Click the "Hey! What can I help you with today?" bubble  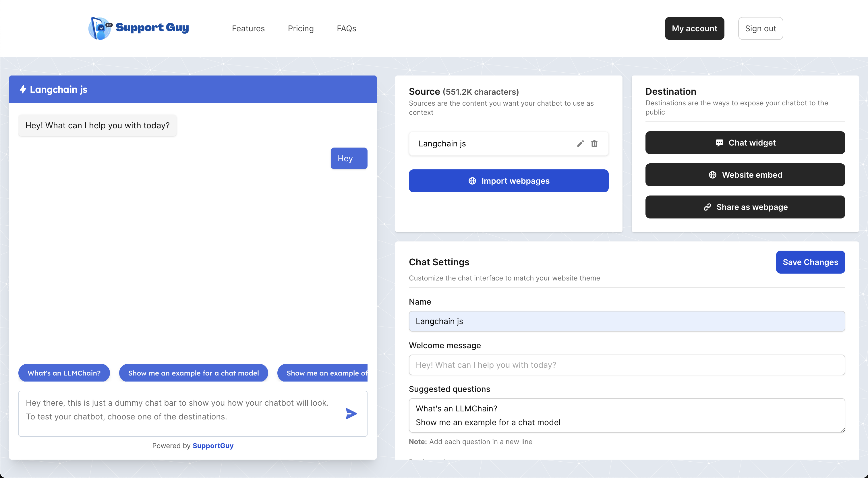[x=97, y=125]
